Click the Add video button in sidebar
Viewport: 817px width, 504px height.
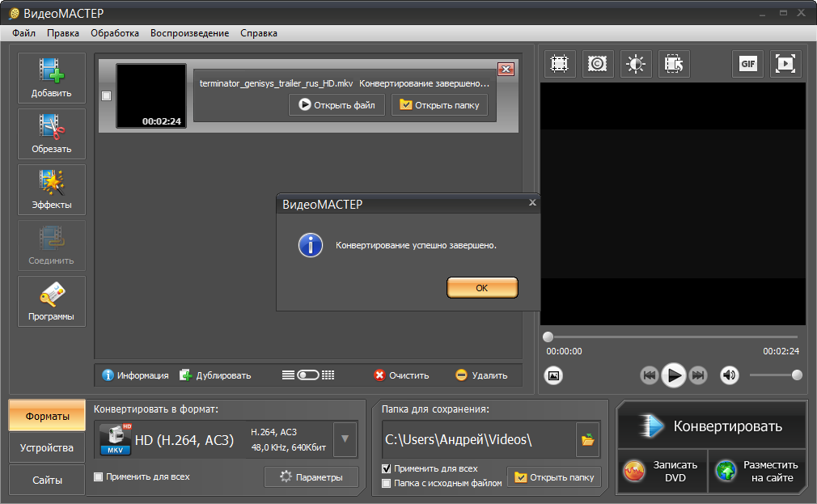(x=52, y=78)
